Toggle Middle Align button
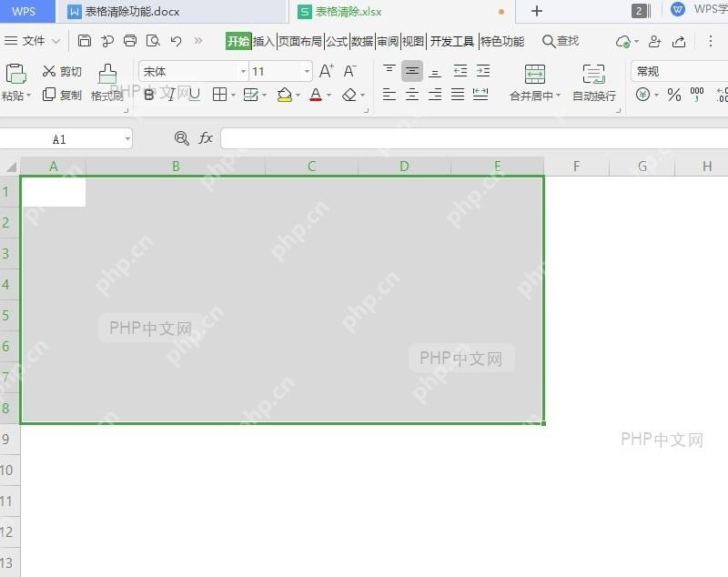The image size is (728, 577). 412,71
